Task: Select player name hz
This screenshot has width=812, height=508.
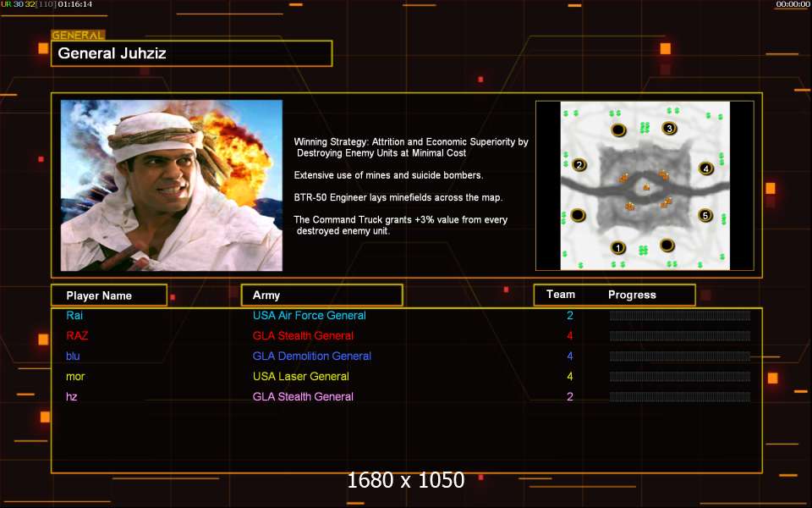Action: click(71, 396)
